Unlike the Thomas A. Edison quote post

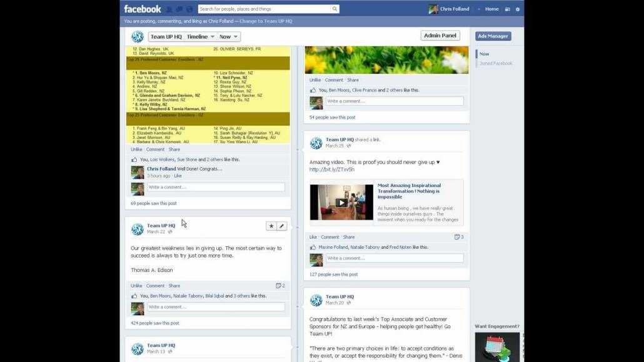pyautogui.click(x=136, y=286)
